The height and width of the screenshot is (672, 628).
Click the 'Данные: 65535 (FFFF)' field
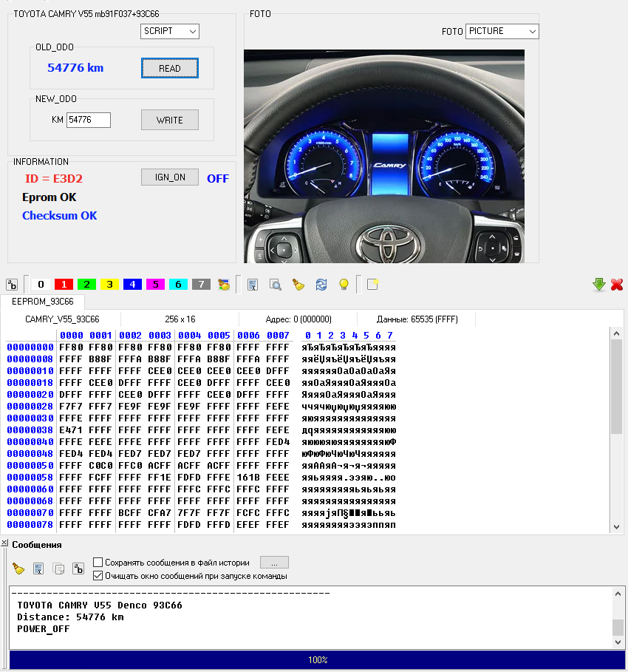click(x=417, y=319)
